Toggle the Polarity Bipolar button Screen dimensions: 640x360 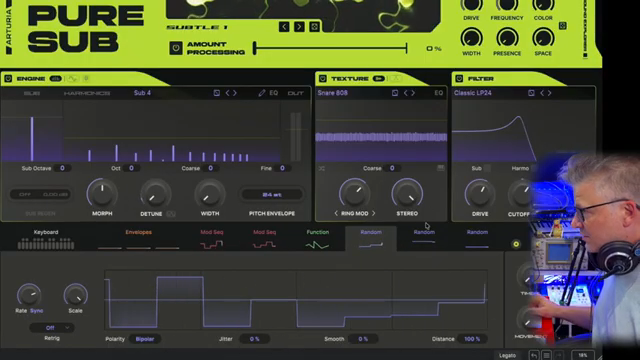(144, 339)
